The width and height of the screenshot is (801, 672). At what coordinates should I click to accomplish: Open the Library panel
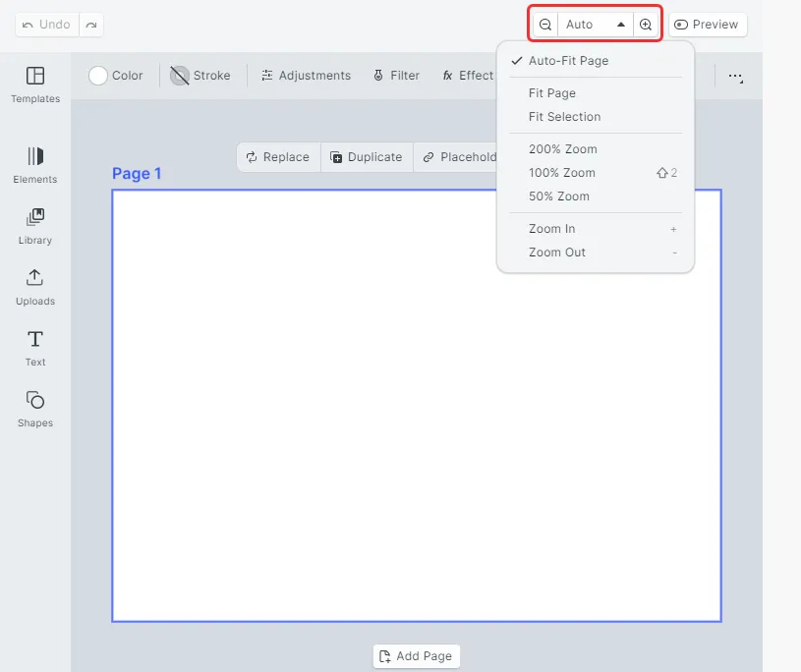point(35,227)
